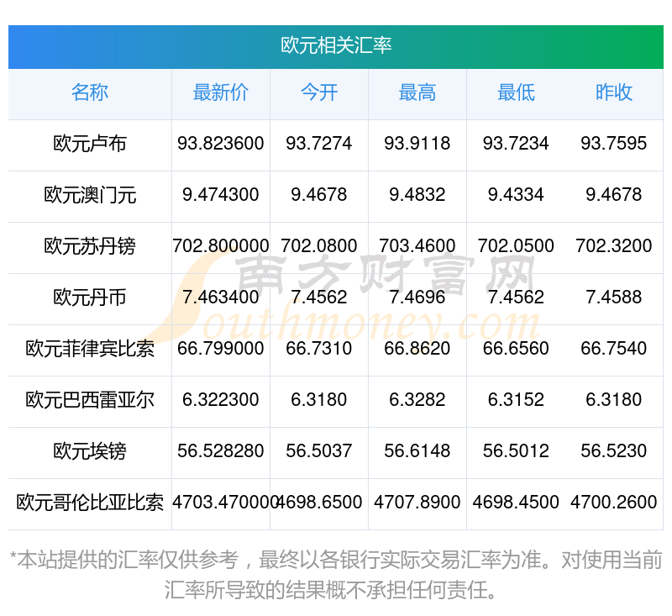Click latest price 6.322300

pyautogui.click(x=221, y=399)
